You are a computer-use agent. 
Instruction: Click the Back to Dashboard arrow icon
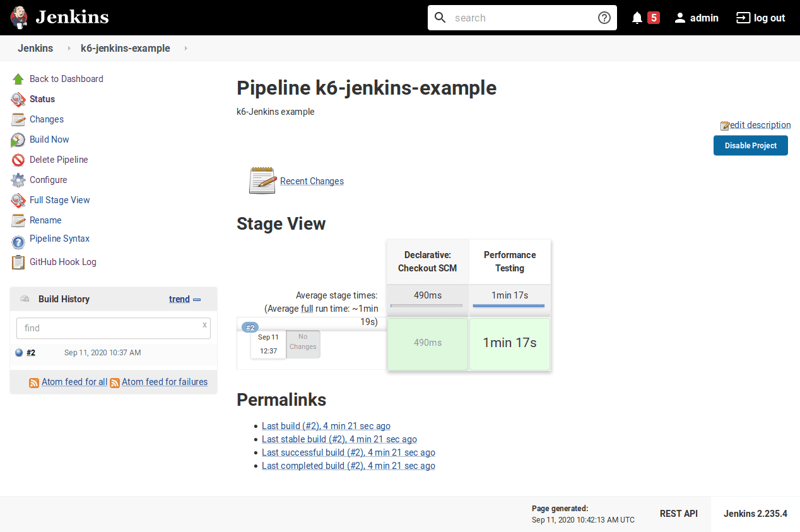18,78
